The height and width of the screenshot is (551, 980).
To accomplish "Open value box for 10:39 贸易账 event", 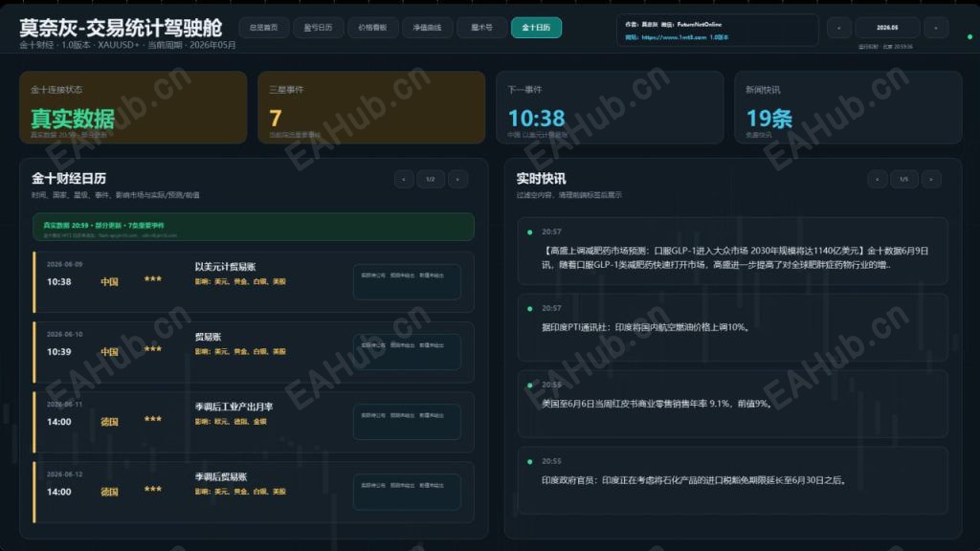I will [x=407, y=352].
